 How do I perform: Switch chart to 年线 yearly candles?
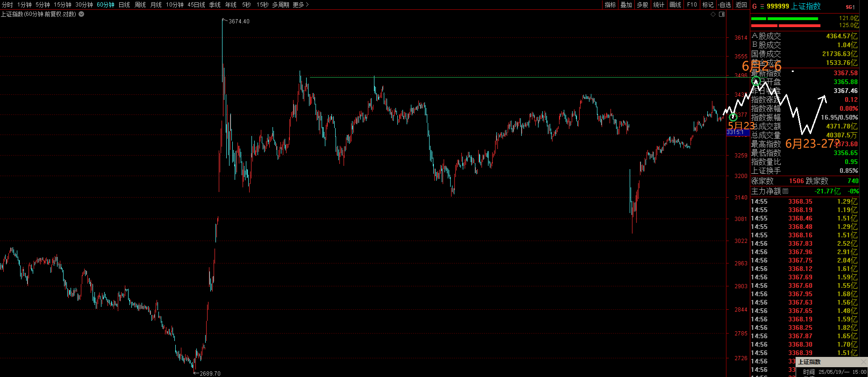231,5
